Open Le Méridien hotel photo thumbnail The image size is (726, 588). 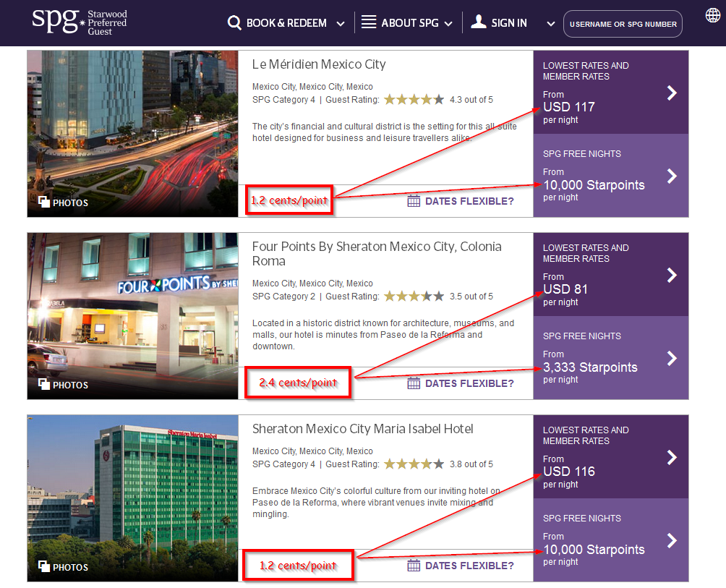(x=132, y=134)
